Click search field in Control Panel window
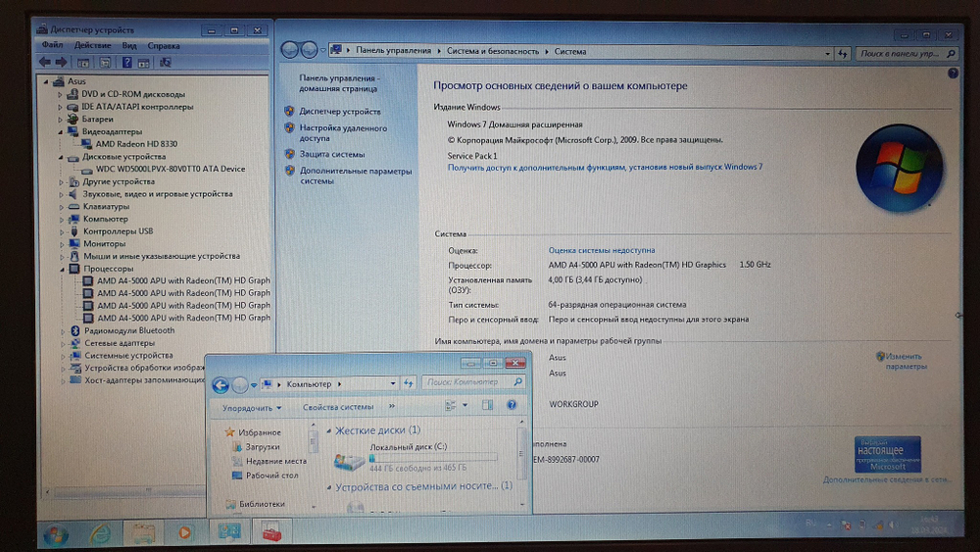Image resolution: width=980 pixels, height=552 pixels. coord(906,54)
